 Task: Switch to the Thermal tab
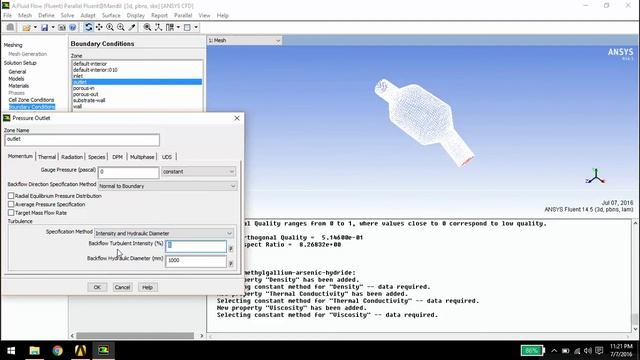coord(47,157)
